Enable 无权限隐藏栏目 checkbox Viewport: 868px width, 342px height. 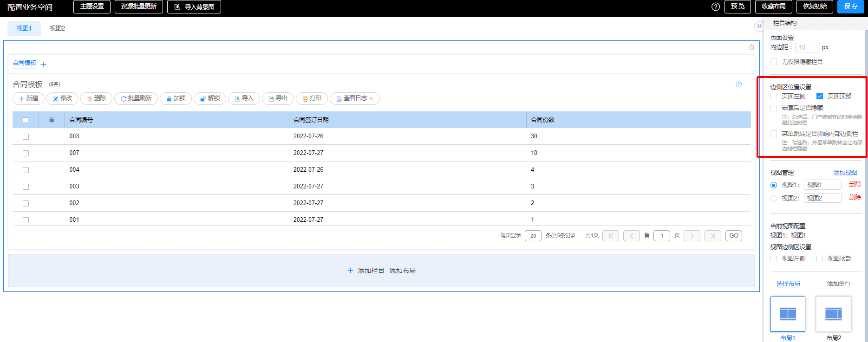click(x=774, y=62)
